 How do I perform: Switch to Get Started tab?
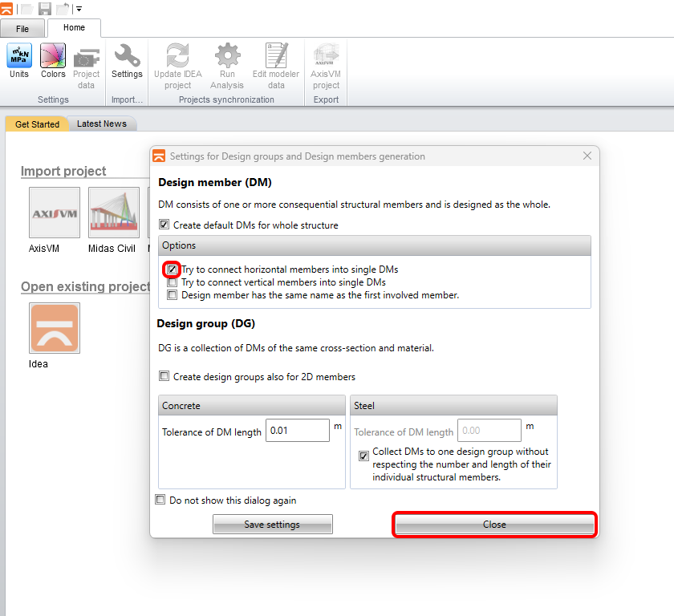[37, 124]
